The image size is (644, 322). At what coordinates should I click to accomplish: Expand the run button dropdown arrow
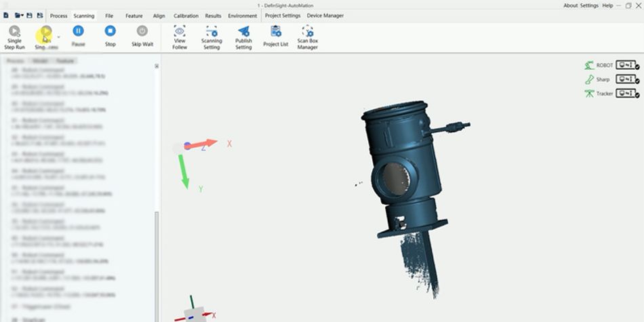[58, 37]
